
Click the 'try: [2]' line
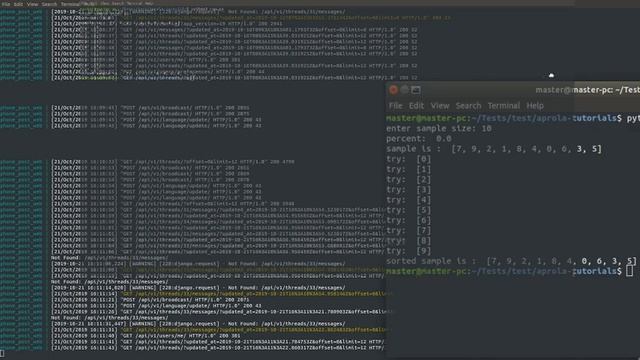(x=409, y=180)
